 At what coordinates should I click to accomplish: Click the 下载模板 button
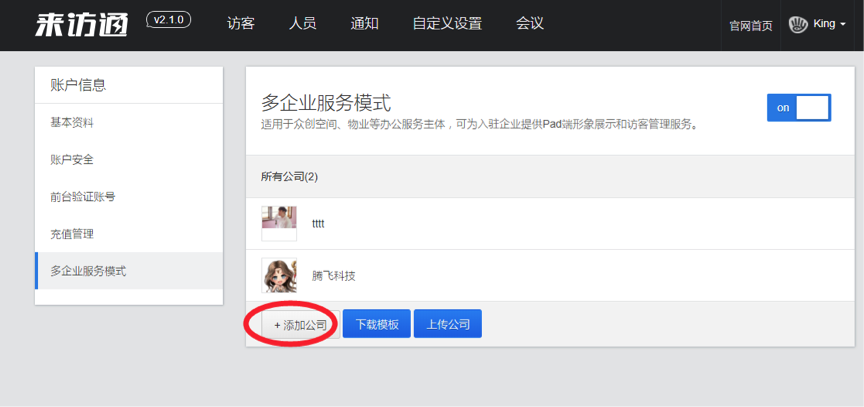point(377,324)
